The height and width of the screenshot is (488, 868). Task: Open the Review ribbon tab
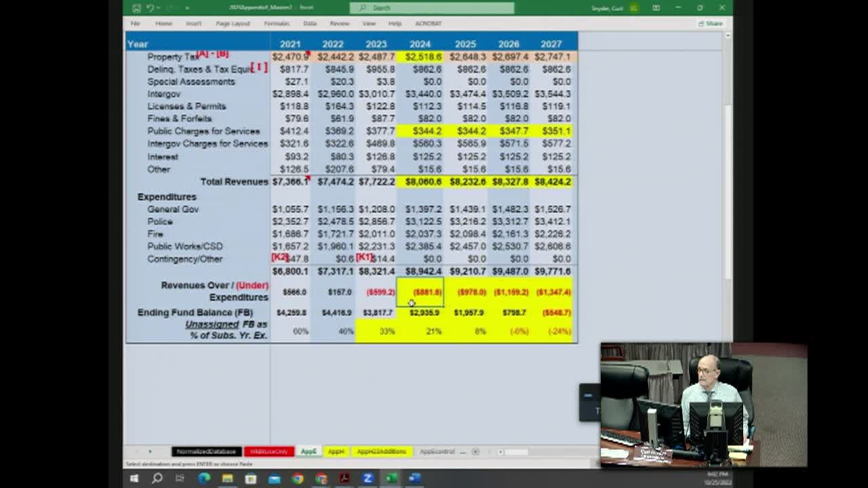click(x=339, y=23)
